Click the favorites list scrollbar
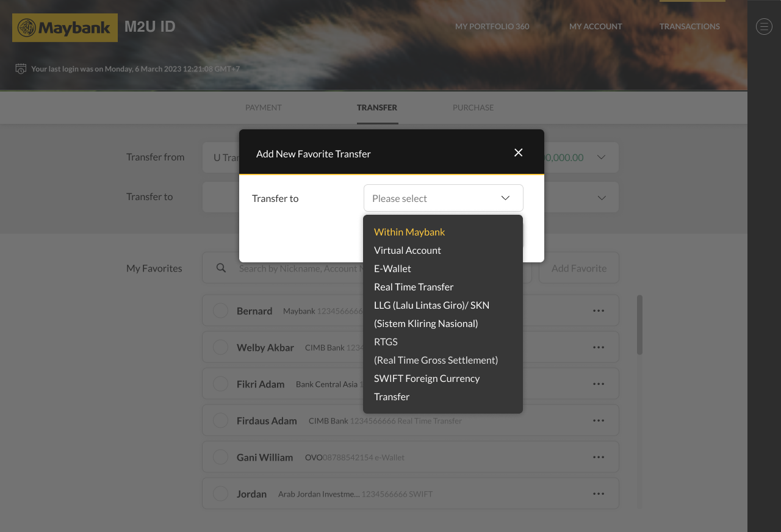The height and width of the screenshot is (532, 781). tap(639, 325)
